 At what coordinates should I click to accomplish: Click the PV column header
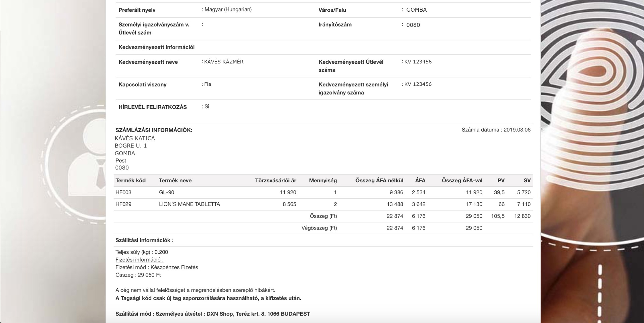click(x=501, y=181)
